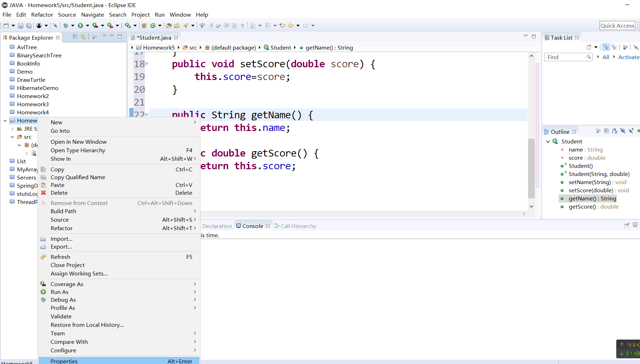Choose Properties in the context menu
The height and width of the screenshot is (364, 640).
(119, 361)
